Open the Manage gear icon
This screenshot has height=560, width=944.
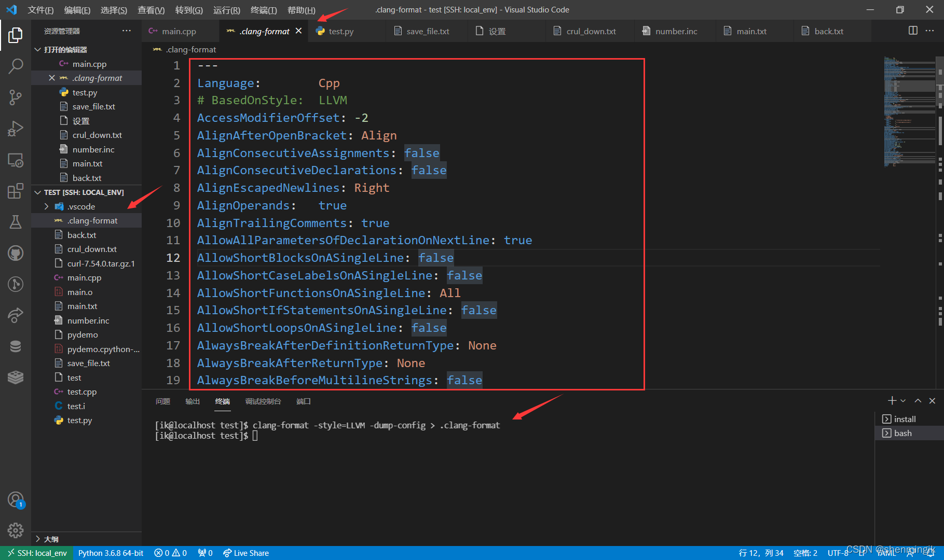click(x=16, y=530)
